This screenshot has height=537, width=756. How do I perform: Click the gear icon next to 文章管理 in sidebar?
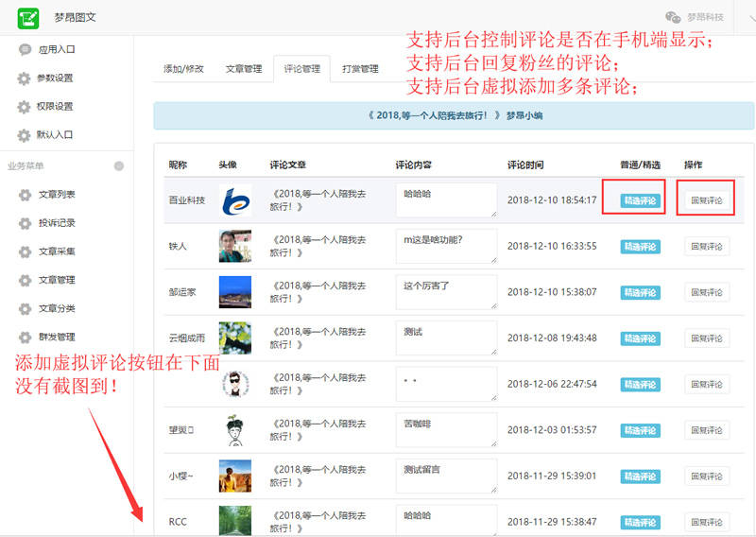click(x=26, y=280)
